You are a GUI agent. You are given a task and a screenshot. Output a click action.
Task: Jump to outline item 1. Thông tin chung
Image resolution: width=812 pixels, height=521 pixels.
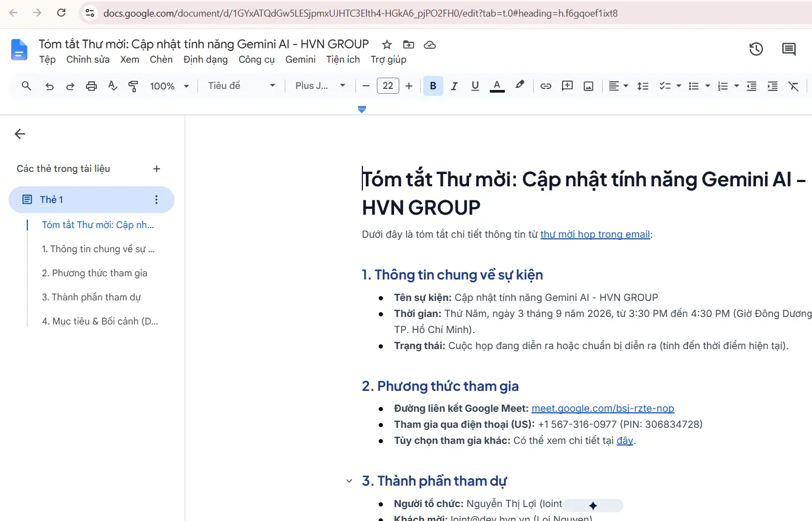[98, 249]
